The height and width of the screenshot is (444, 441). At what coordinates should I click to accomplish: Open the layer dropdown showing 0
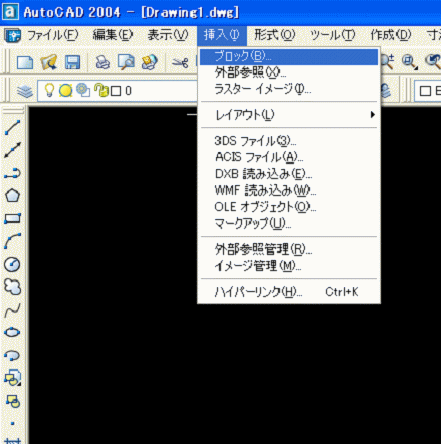117,91
